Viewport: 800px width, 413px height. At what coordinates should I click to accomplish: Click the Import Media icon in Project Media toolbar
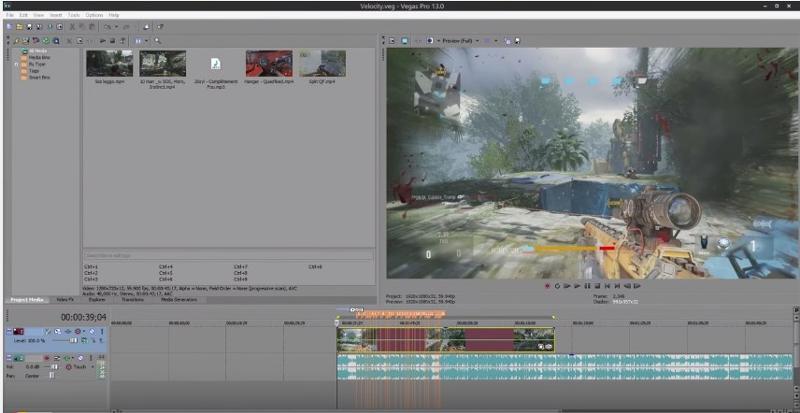pyautogui.click(x=17, y=41)
